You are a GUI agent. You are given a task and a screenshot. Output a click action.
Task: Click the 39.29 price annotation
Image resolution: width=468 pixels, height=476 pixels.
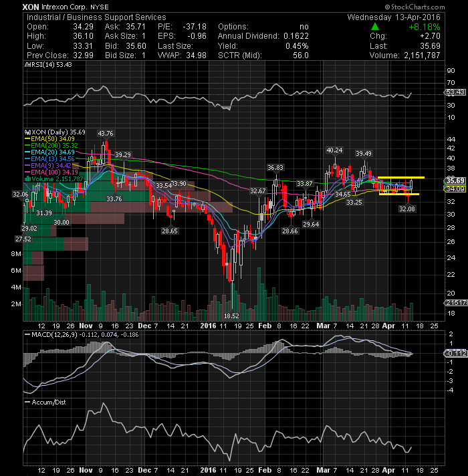coord(123,155)
